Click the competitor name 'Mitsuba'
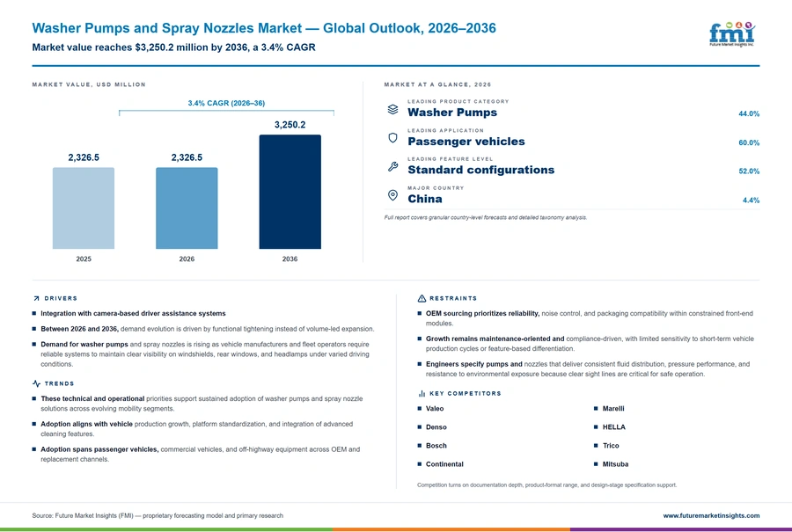Image resolution: width=792 pixels, height=532 pixels. [615, 464]
